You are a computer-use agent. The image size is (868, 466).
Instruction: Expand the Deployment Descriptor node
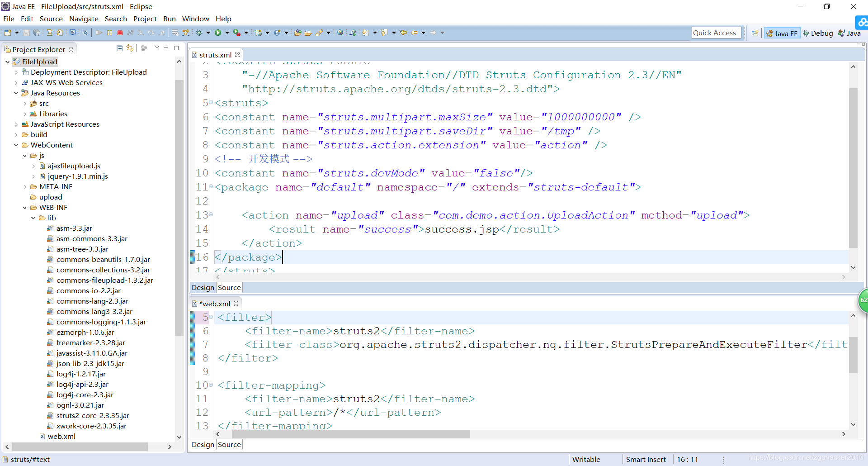coord(16,72)
